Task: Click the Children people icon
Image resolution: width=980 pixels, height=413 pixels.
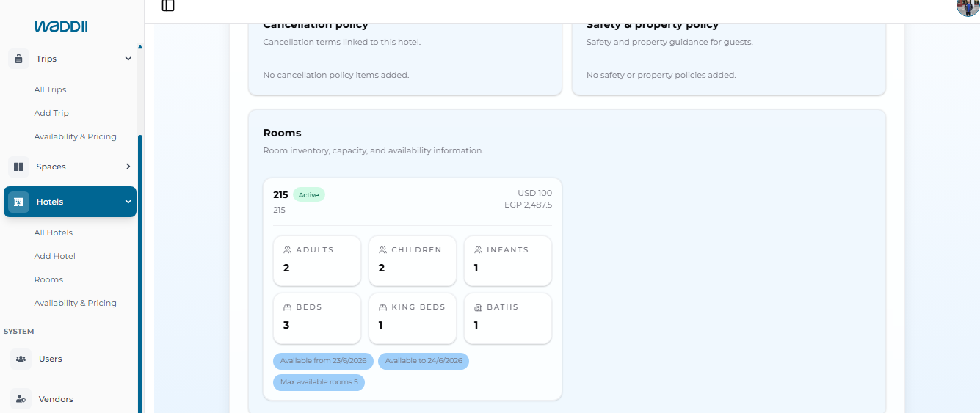Action: [382, 250]
